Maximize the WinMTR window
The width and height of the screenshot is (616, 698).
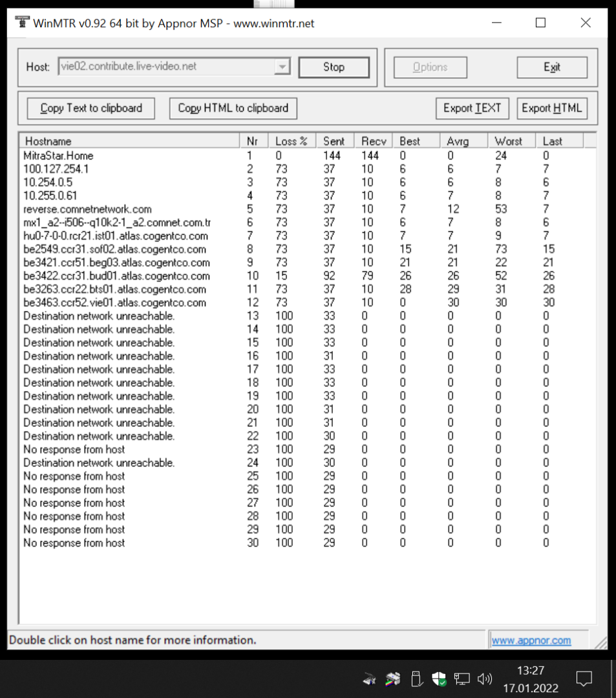point(540,23)
